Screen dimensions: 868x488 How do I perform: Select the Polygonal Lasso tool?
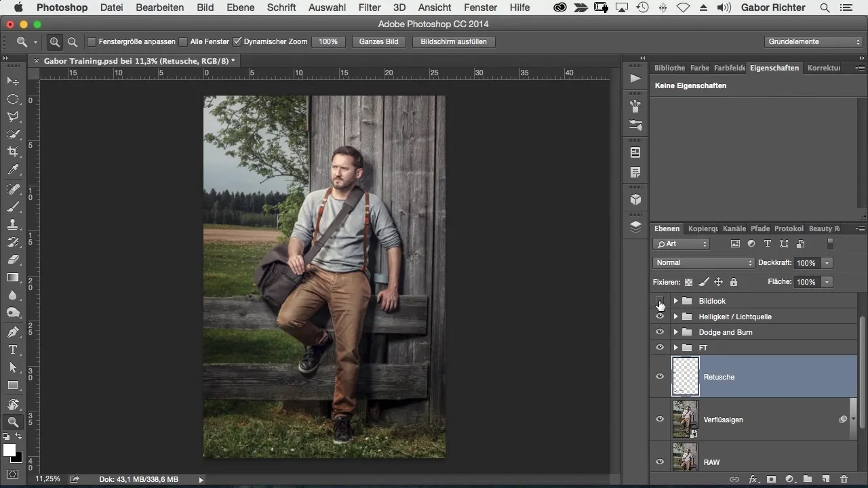point(13,117)
